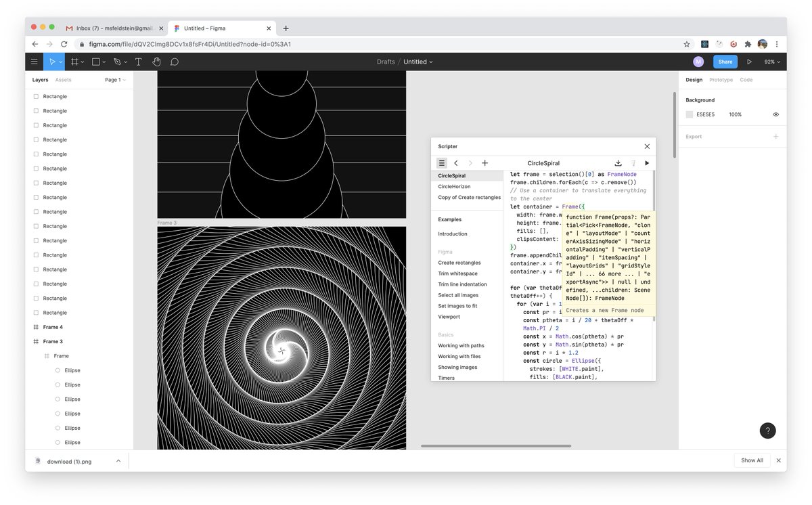Download the script from the Scripter panel
The image size is (812, 505).
click(618, 163)
